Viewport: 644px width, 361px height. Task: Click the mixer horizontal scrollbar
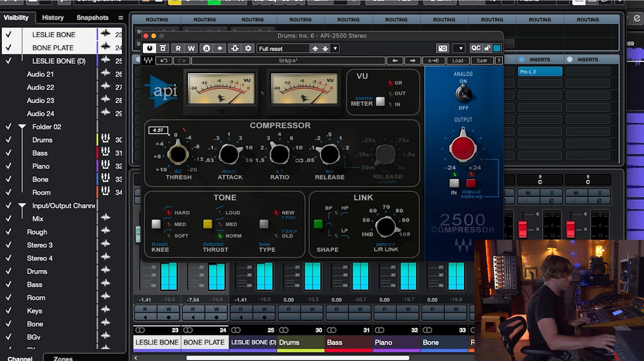(x=298, y=358)
